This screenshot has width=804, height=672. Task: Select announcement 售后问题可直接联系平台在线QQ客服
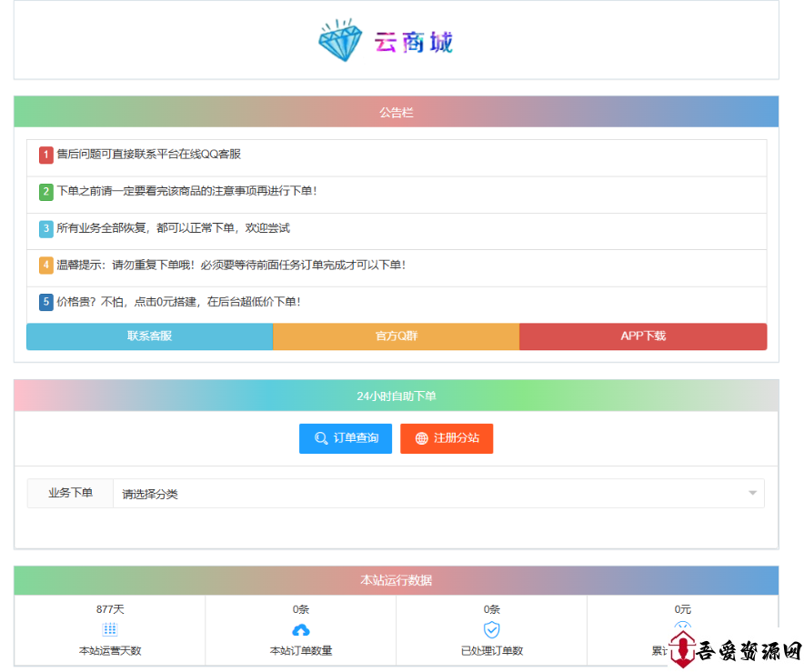click(149, 155)
